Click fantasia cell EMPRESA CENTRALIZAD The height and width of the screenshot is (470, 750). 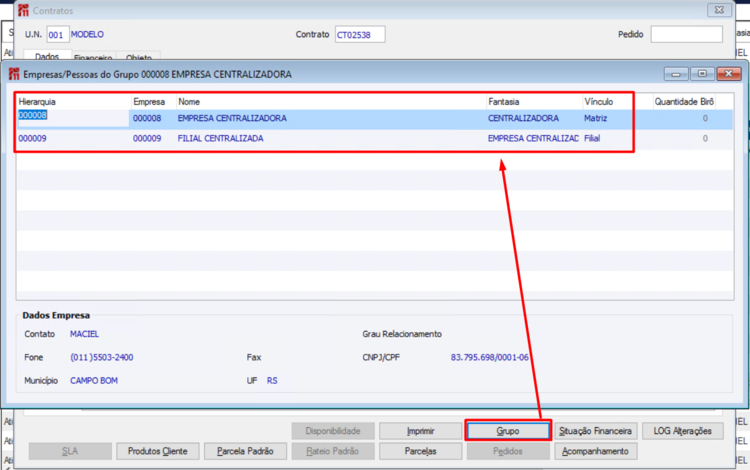tap(533, 138)
